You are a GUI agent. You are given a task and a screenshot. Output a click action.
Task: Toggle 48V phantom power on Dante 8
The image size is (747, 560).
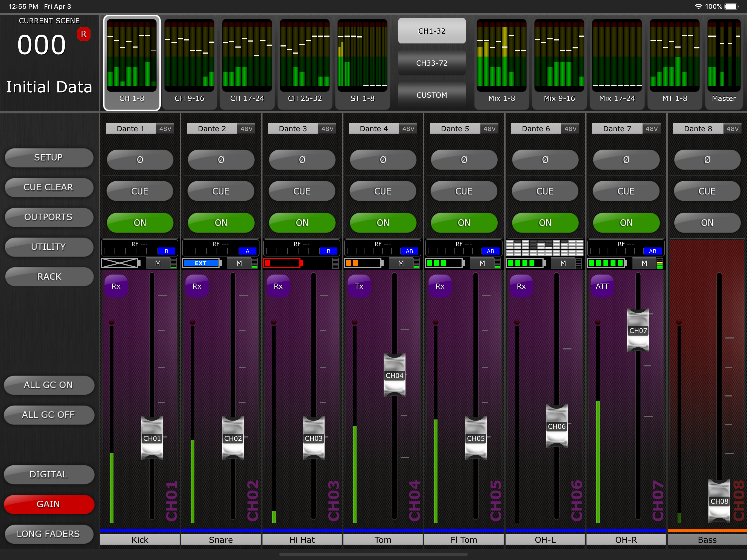[x=733, y=129]
